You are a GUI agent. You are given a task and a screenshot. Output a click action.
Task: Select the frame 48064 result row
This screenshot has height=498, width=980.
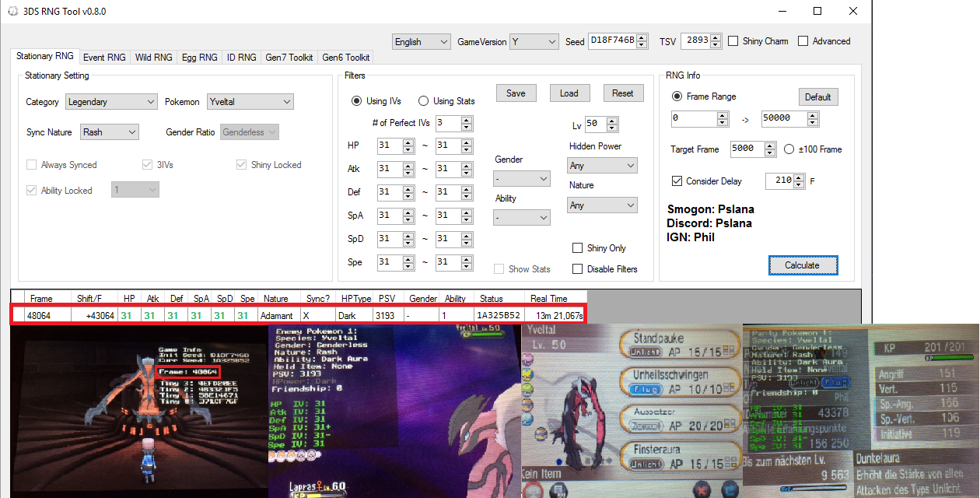298,315
